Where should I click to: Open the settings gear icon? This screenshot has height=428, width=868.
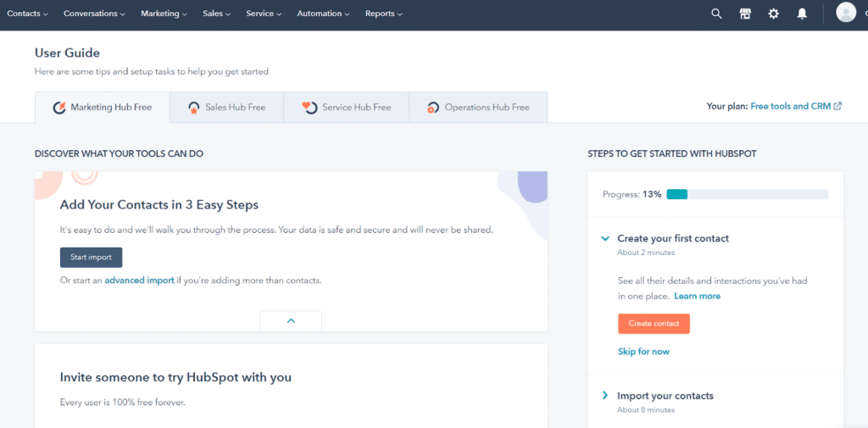773,14
